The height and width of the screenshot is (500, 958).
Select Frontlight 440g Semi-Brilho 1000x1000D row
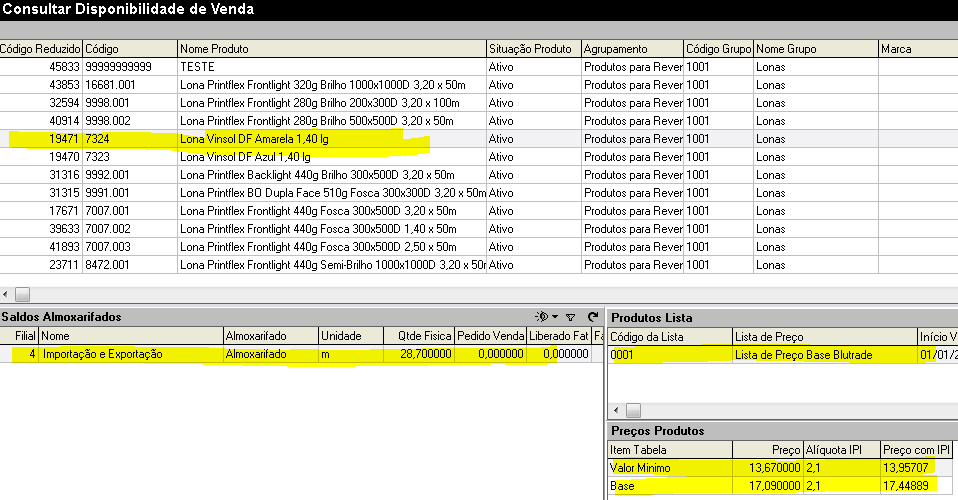[x=479, y=265]
